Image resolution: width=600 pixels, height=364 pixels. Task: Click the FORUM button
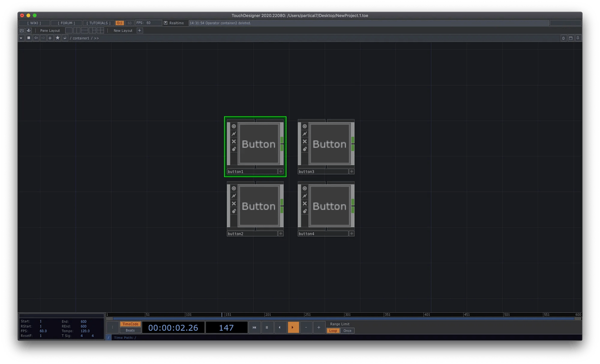click(x=66, y=23)
